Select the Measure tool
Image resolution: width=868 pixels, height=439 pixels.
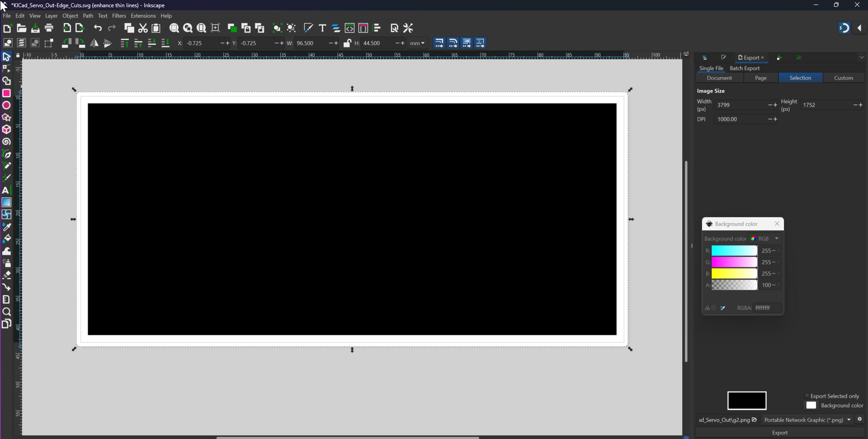pos(6,299)
